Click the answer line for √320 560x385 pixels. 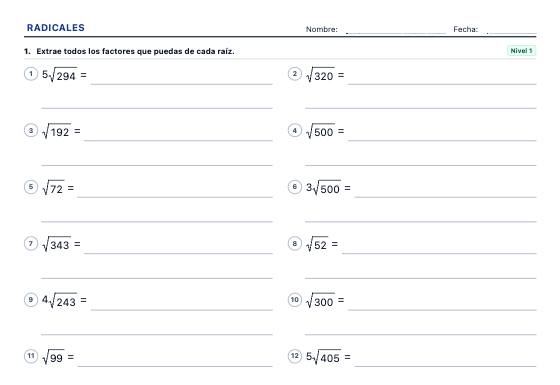click(442, 84)
